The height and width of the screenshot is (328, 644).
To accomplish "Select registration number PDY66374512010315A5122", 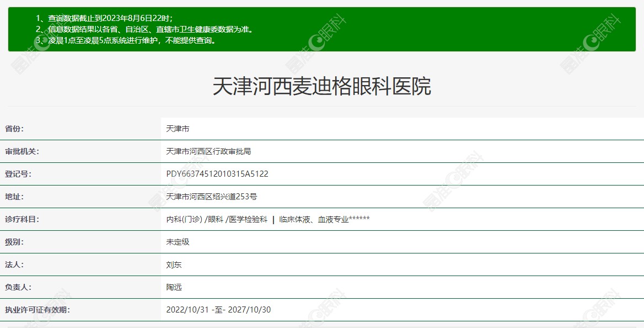I will [x=217, y=174].
